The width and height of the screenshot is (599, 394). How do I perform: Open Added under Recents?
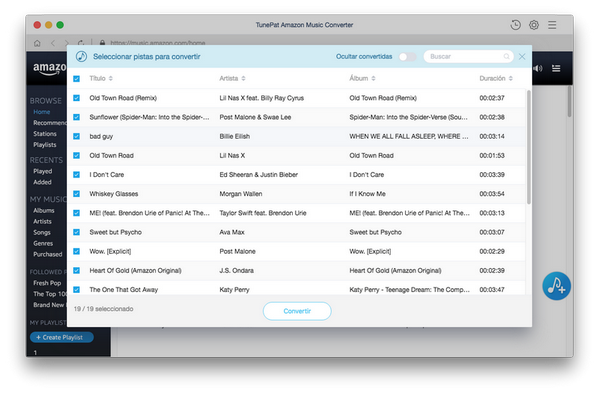[42, 182]
